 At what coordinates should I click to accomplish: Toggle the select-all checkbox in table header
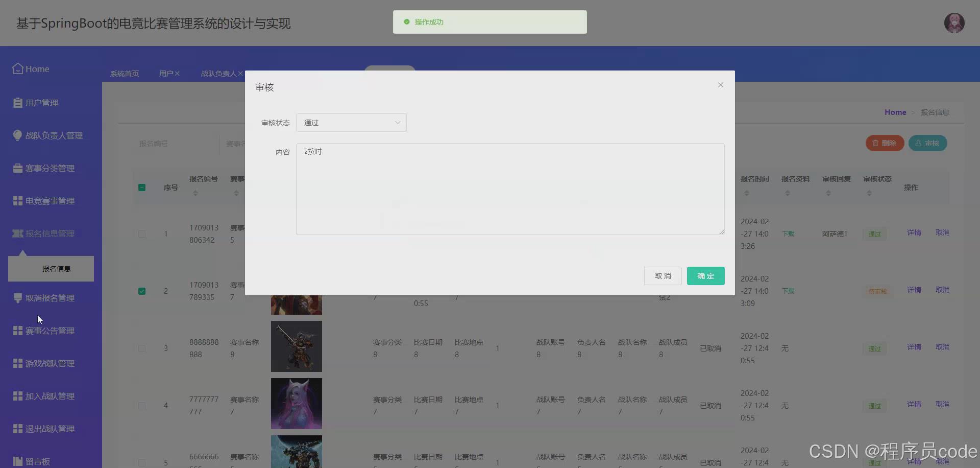141,188
